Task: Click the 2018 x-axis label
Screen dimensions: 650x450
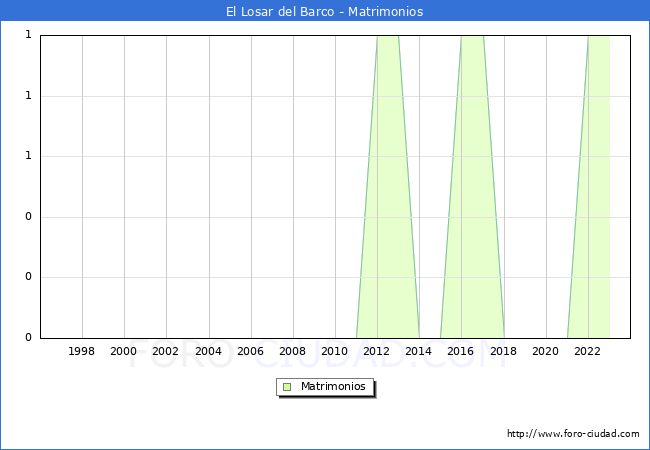Action: pyautogui.click(x=503, y=351)
